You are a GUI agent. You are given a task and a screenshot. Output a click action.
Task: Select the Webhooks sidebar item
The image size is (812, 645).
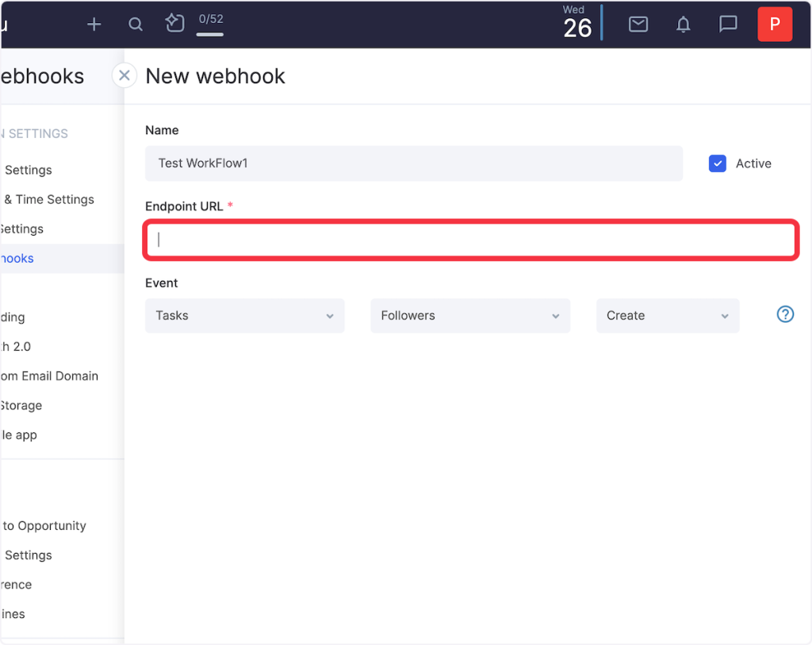click(x=17, y=259)
